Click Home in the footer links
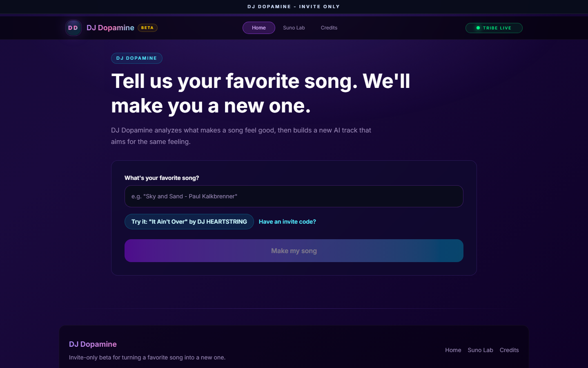 (x=453, y=350)
